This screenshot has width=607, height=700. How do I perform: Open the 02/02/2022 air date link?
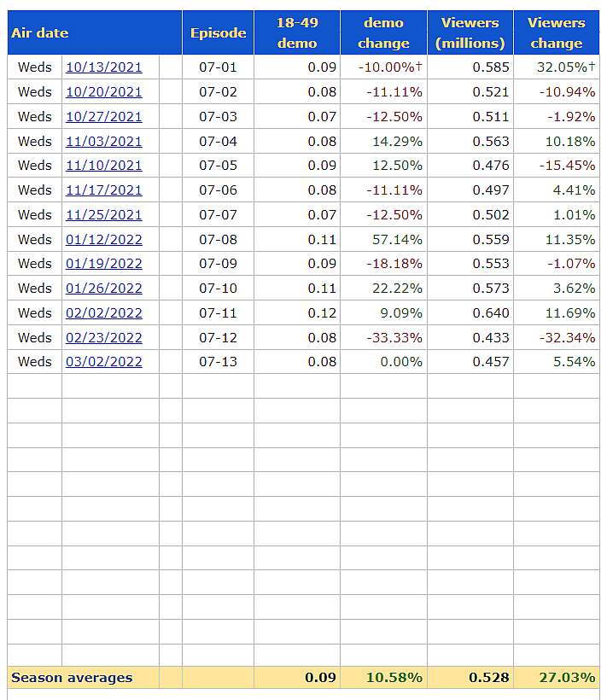click(x=104, y=313)
